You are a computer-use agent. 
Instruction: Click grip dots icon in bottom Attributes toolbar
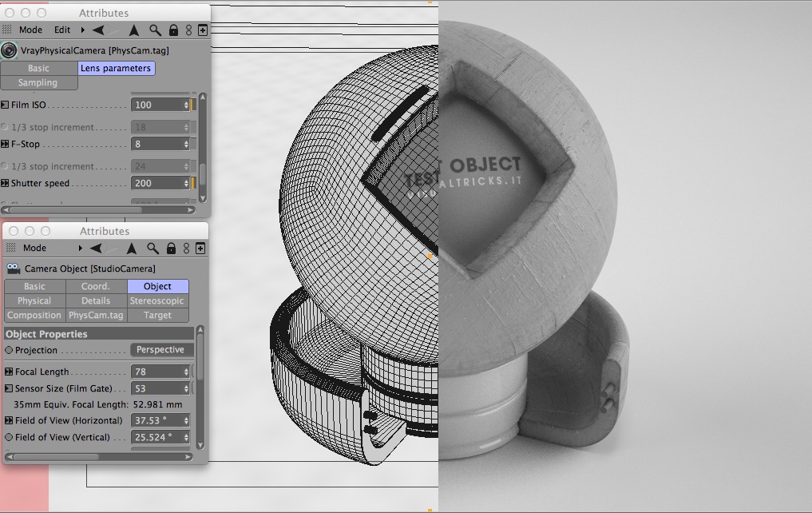point(10,248)
